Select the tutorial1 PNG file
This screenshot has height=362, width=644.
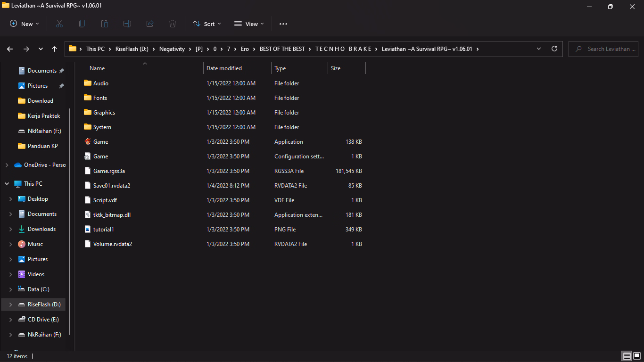[103, 230]
